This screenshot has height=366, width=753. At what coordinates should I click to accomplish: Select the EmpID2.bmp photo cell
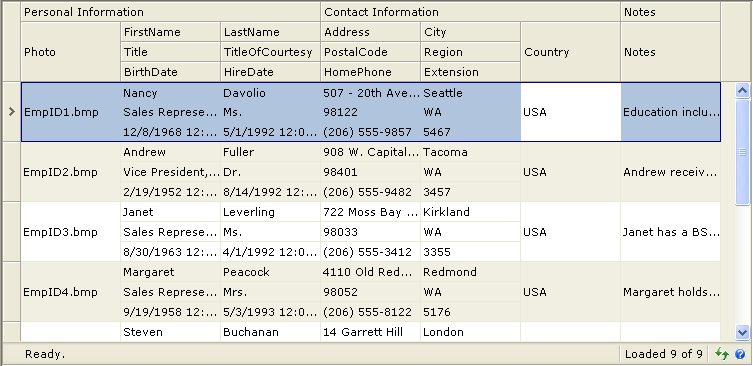(71, 172)
